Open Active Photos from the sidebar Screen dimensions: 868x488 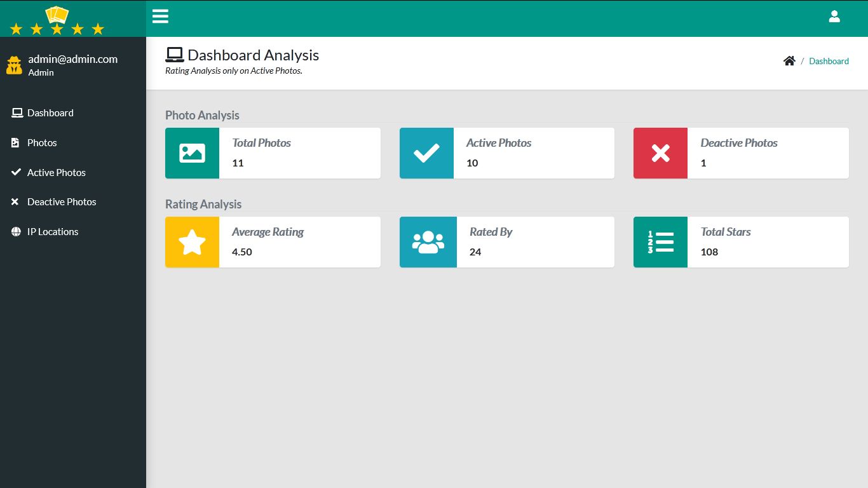55,172
